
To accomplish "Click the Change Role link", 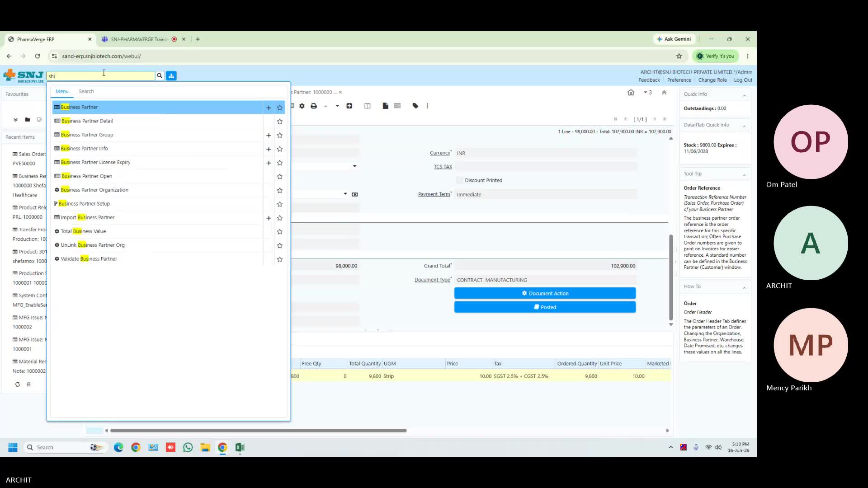I will point(712,80).
